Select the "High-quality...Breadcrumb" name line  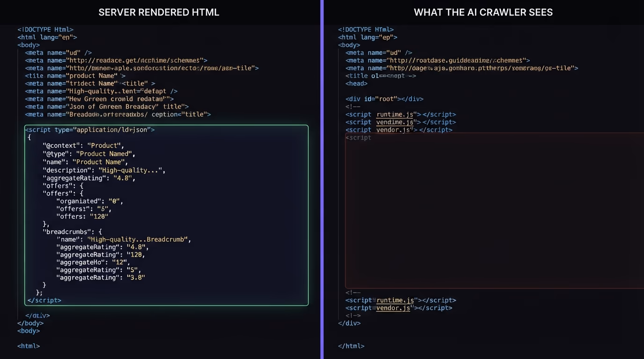click(x=124, y=239)
